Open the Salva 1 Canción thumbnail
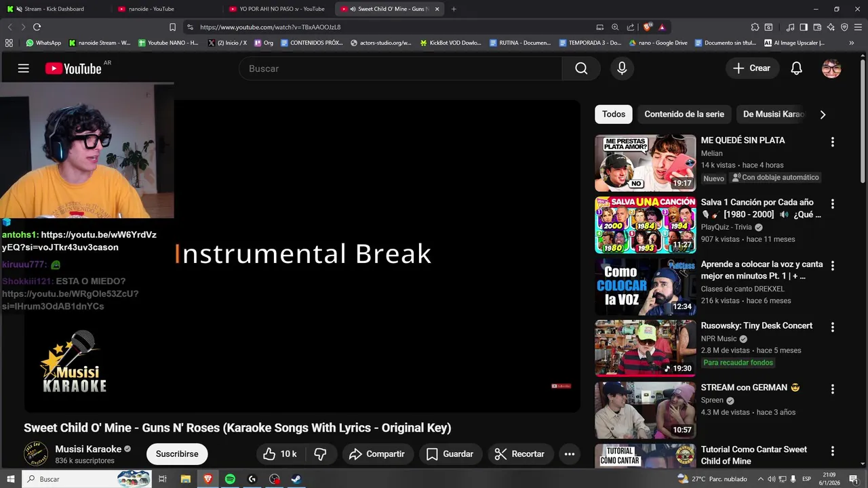The image size is (868, 488). tap(646, 225)
